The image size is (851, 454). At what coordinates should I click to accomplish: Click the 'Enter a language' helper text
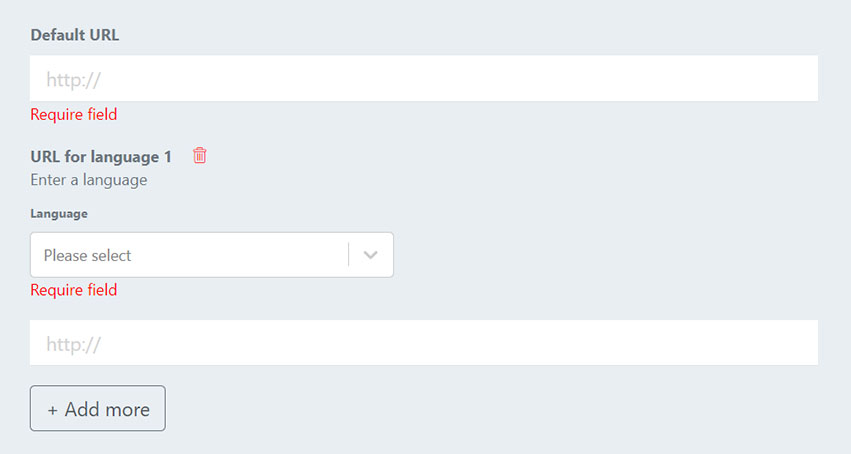[88, 180]
